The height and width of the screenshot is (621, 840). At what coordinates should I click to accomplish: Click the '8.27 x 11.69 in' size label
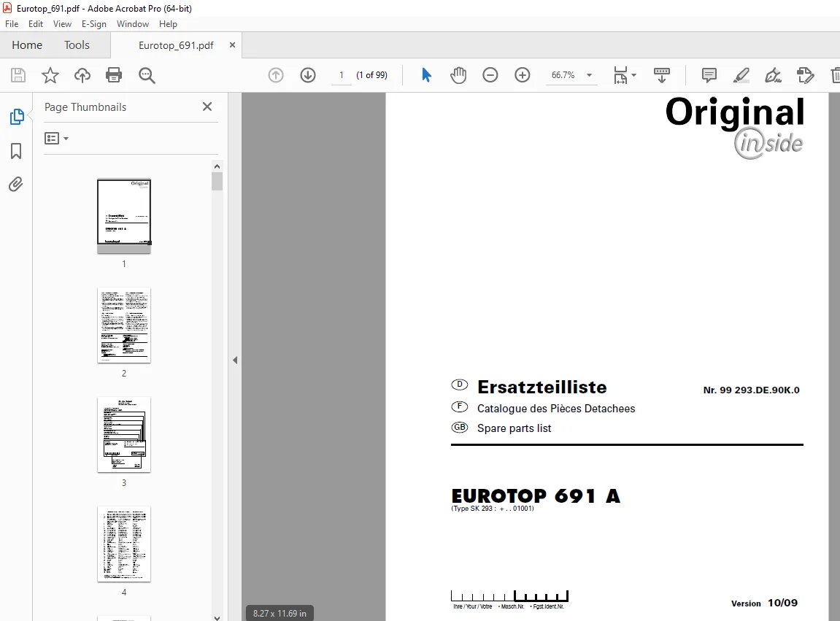coord(280,614)
